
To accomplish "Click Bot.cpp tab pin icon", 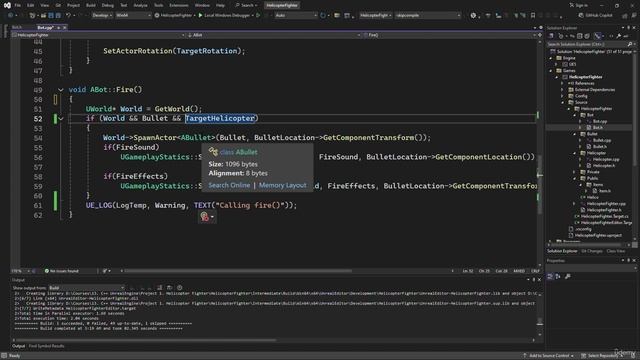I will click(58, 27).
